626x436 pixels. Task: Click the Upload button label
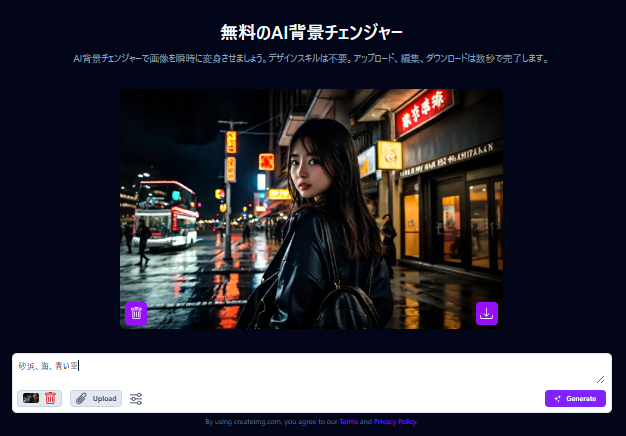click(x=104, y=399)
